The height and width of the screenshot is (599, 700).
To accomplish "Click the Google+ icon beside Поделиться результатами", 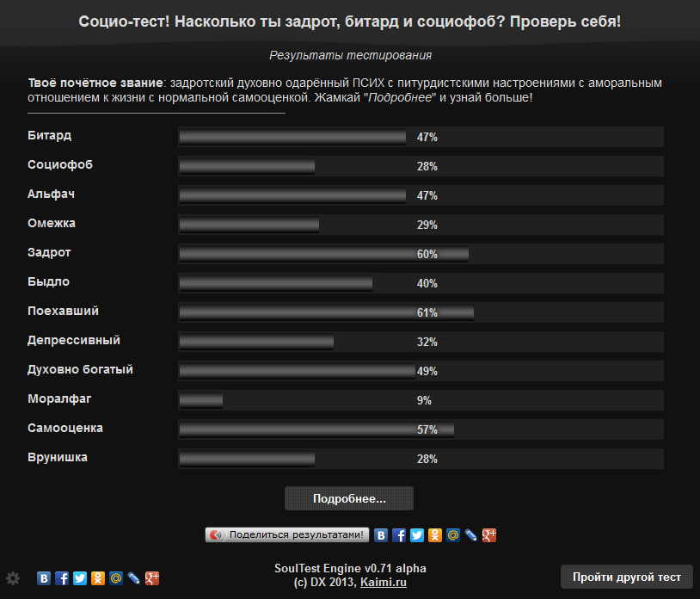I will 488,535.
